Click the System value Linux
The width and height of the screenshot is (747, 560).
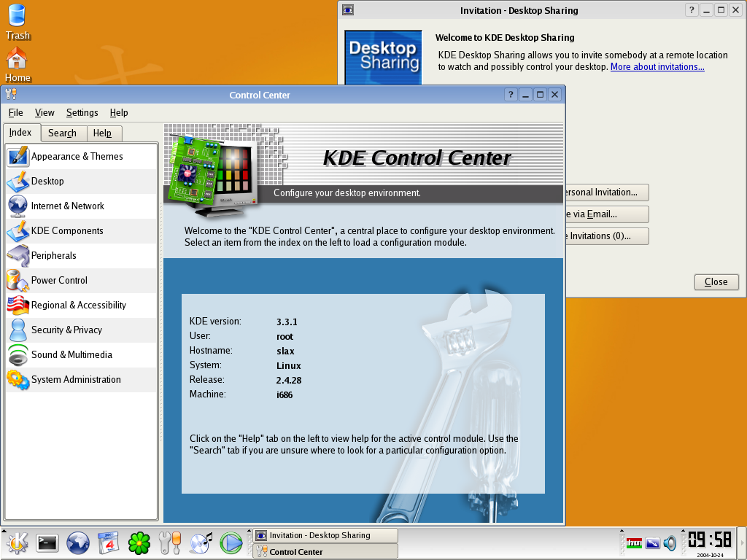289,366
